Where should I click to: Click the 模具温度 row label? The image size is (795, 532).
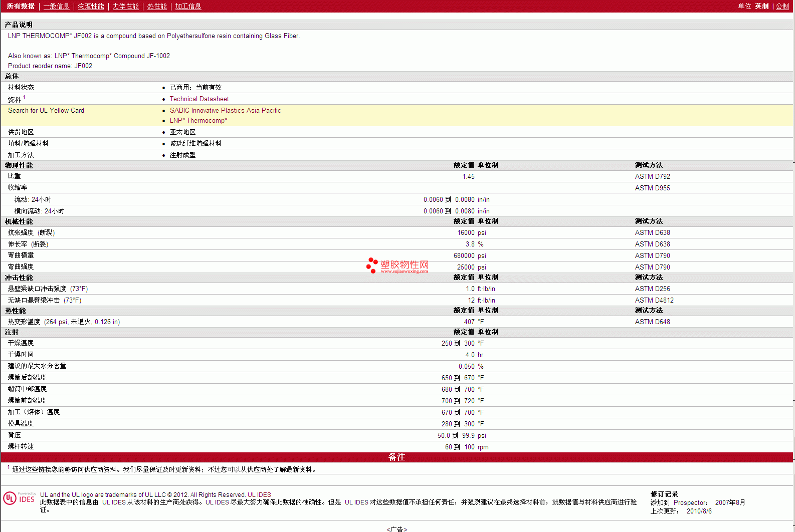pyautogui.click(x=21, y=423)
